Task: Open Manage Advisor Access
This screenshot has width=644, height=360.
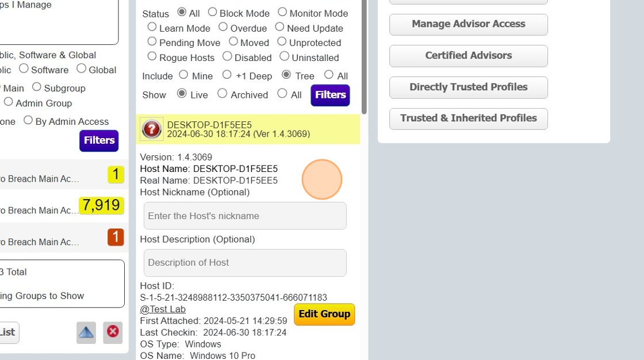Action: coord(468,24)
